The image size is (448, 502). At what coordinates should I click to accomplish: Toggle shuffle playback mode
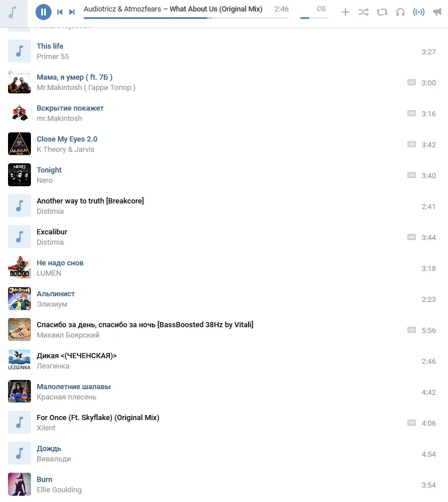[x=363, y=12]
